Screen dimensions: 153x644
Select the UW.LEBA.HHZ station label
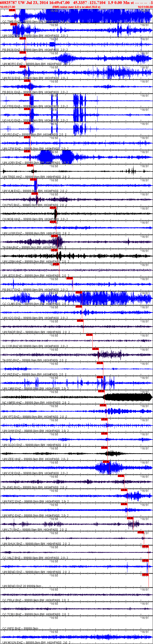click(x=36, y=262)
